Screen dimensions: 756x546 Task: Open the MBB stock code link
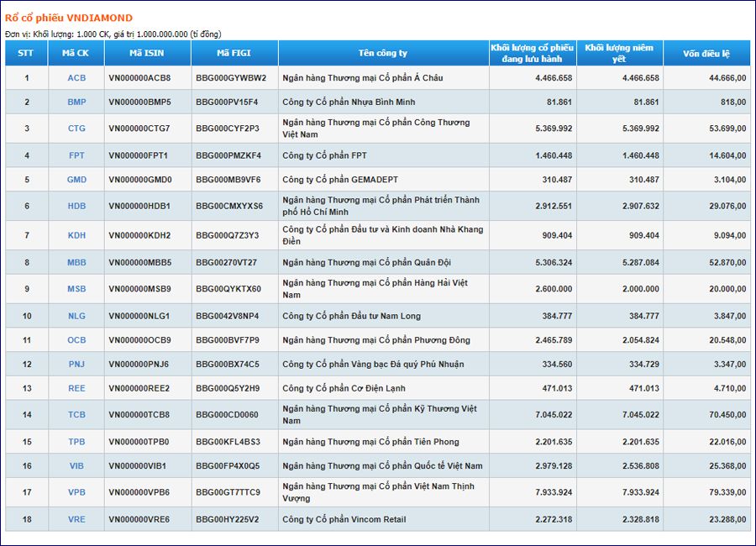pyautogui.click(x=76, y=262)
